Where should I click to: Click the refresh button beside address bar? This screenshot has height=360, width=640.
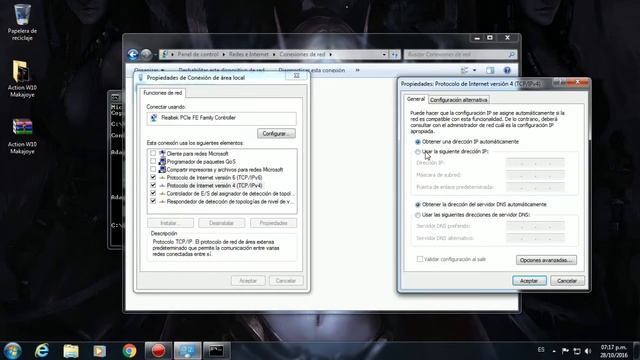[x=394, y=54]
